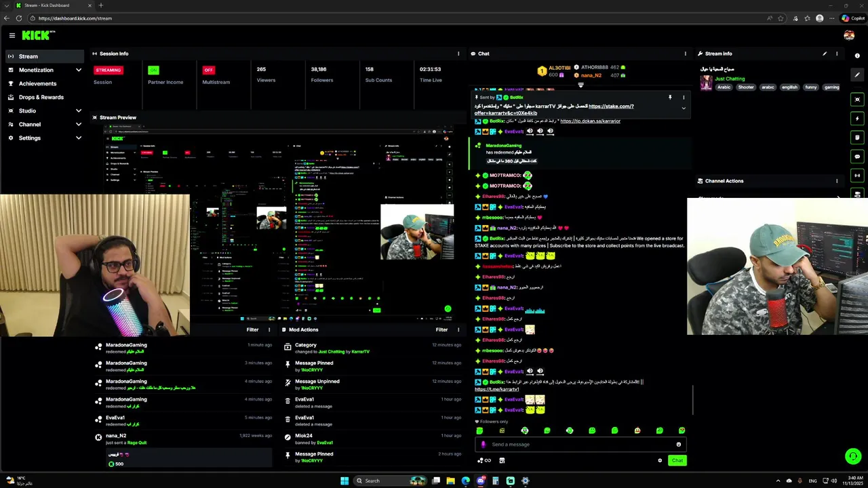This screenshot has height=488, width=868.
Task: Click Just Chatting category link
Action: pos(730,79)
